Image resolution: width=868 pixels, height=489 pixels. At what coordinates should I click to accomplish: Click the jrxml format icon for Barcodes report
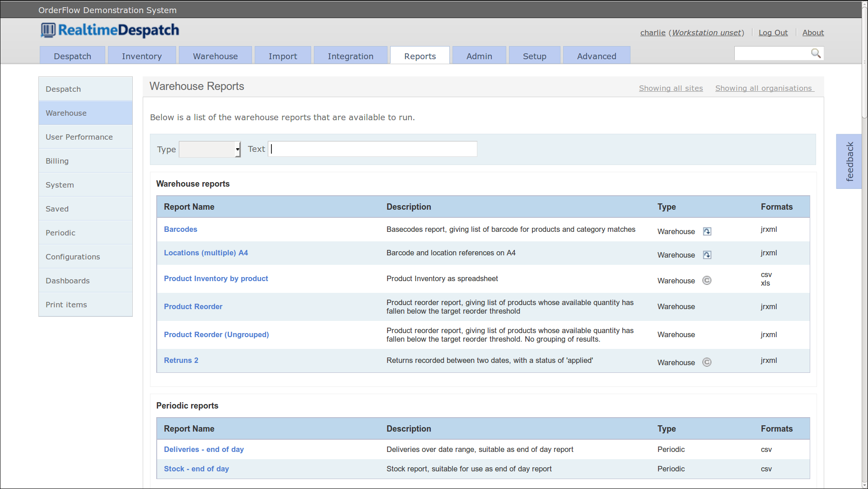[x=769, y=229]
